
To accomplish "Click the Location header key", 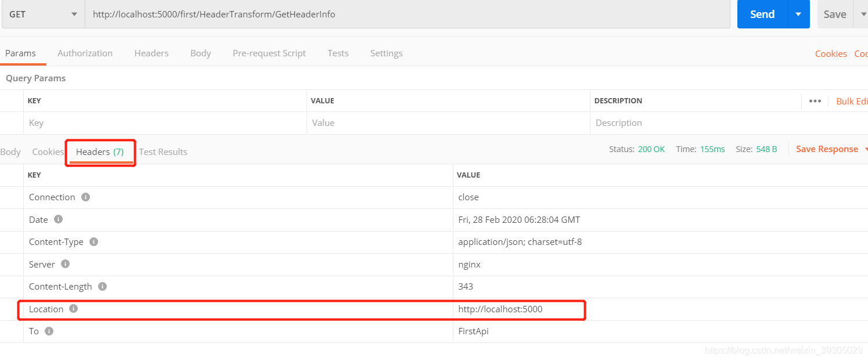I will [46, 309].
